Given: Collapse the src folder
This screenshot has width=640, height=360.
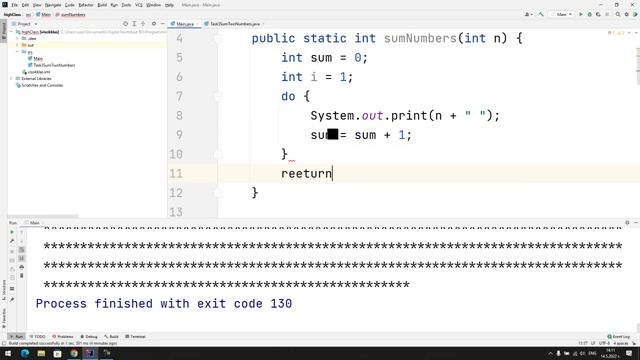Looking at the screenshot, I should click(x=18, y=52).
